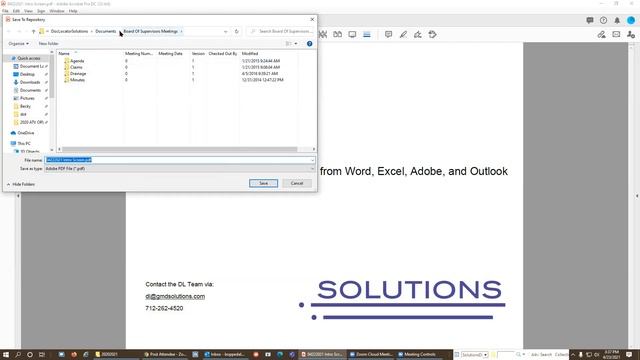Click the New folder button

pos(49,44)
